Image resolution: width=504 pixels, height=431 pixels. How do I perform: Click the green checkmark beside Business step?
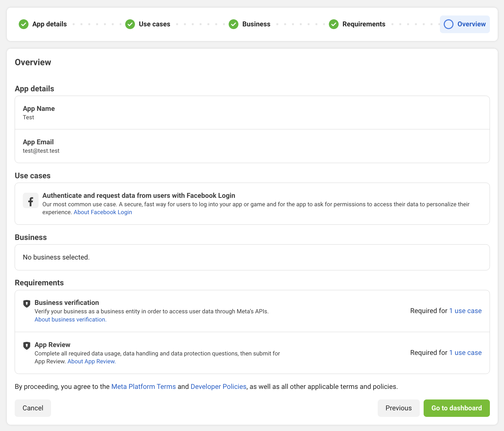(x=234, y=24)
